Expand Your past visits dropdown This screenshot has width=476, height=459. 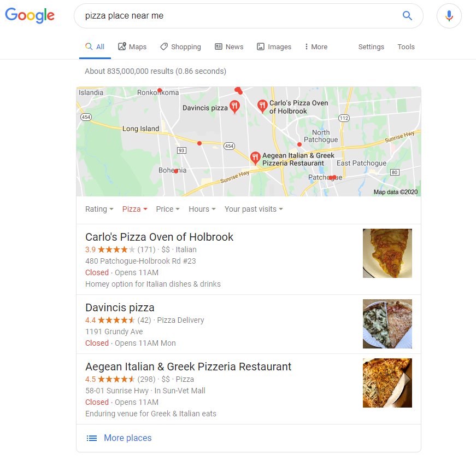tap(254, 209)
